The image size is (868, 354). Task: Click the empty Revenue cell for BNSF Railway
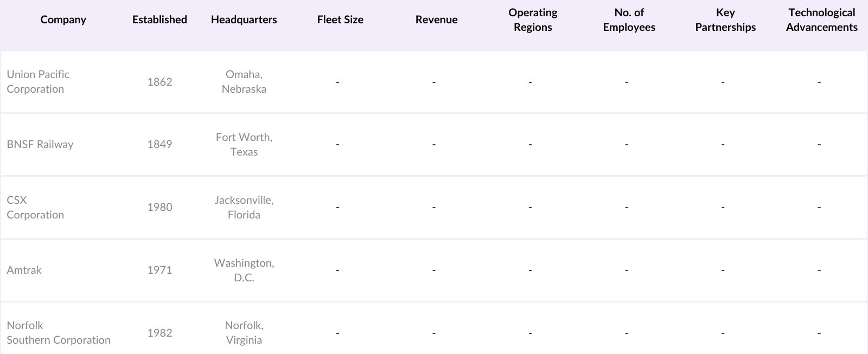point(434,144)
